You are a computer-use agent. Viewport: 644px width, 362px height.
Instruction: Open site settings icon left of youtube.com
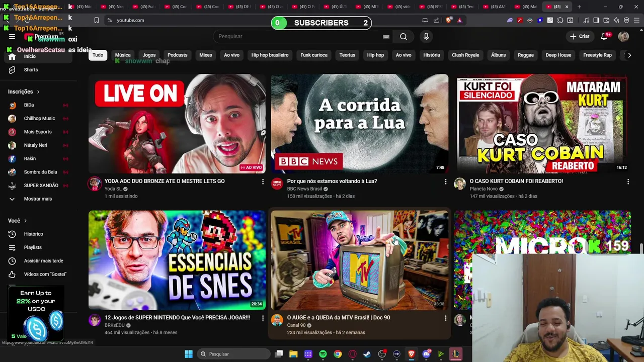[109, 20]
